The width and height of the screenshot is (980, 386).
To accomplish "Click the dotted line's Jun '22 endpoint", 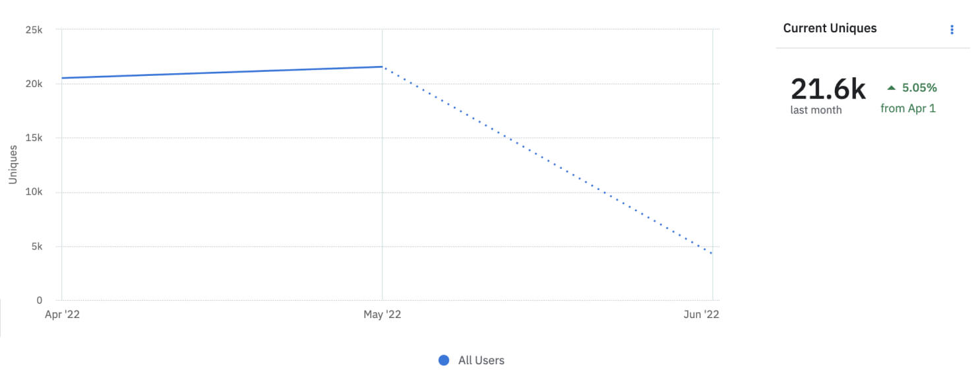I will click(712, 253).
